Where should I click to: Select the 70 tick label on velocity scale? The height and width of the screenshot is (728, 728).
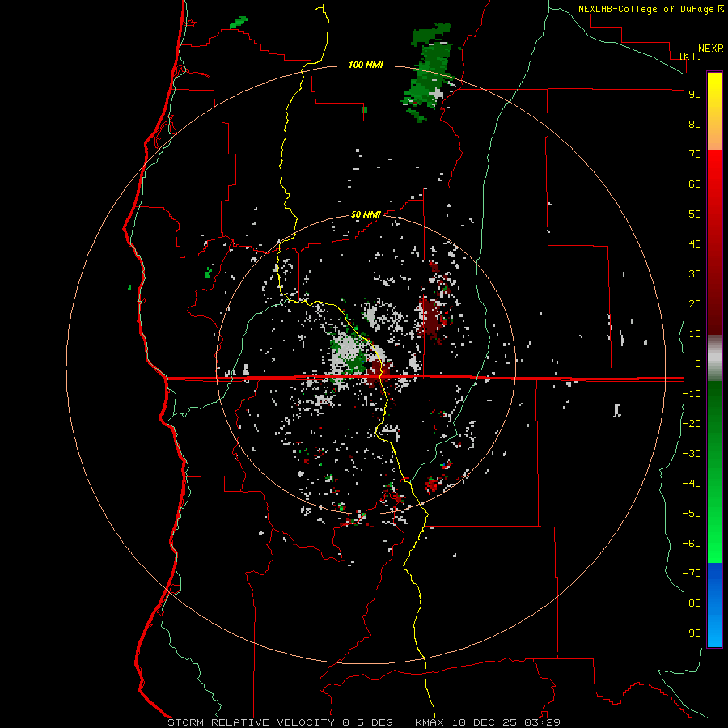coord(695,154)
